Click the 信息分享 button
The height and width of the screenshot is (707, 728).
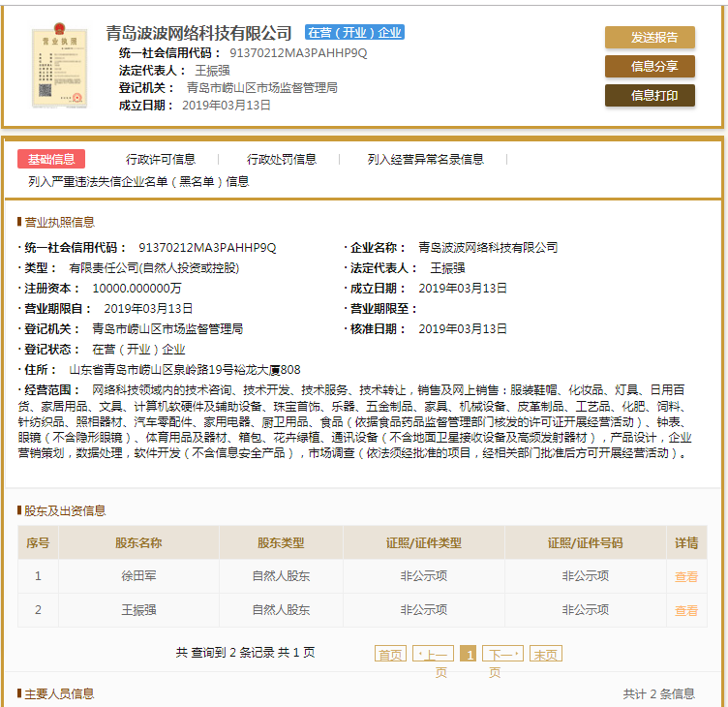click(x=650, y=67)
